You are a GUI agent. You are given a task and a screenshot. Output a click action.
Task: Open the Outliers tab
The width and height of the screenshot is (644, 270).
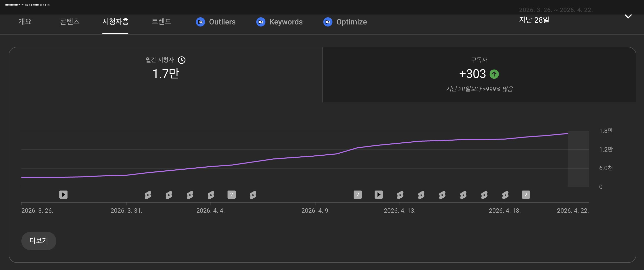pyautogui.click(x=216, y=22)
